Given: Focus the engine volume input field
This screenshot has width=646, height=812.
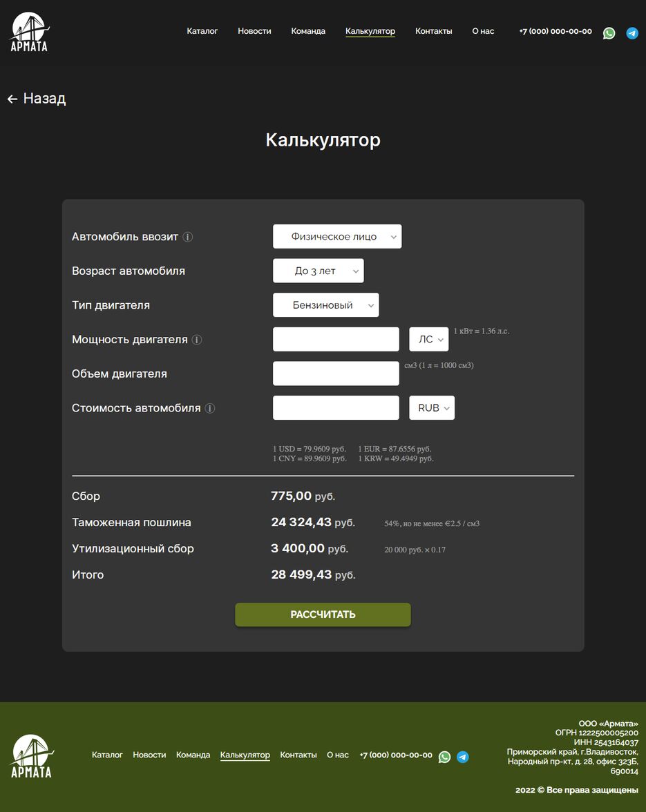Looking at the screenshot, I should 336,374.
